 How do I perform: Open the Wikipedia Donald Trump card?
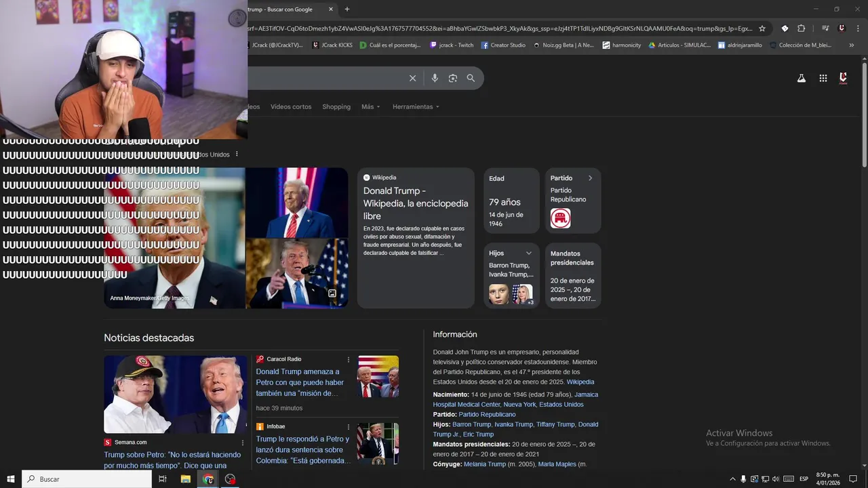[416, 238]
